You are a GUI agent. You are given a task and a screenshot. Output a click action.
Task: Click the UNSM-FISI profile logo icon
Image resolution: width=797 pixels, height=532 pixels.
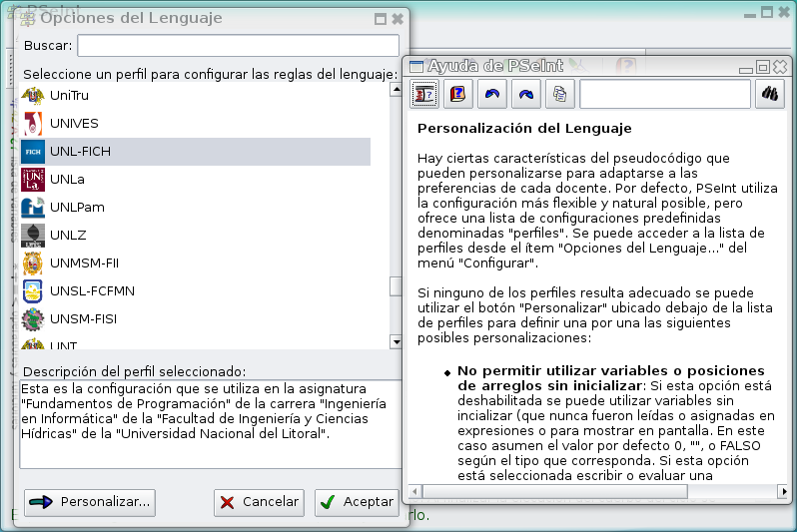33,319
